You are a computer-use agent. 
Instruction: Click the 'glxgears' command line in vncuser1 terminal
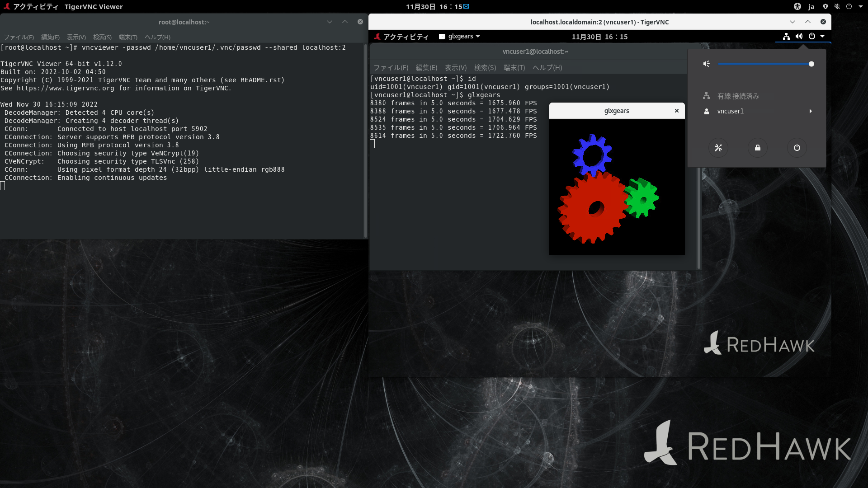click(435, 95)
